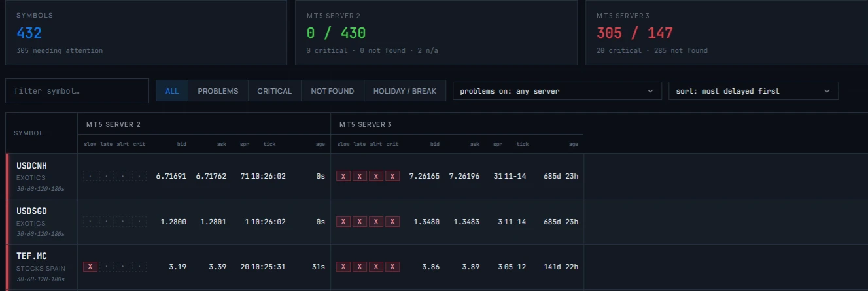Select the NOT FOUND filter tab
868x291 pixels.
click(332, 91)
